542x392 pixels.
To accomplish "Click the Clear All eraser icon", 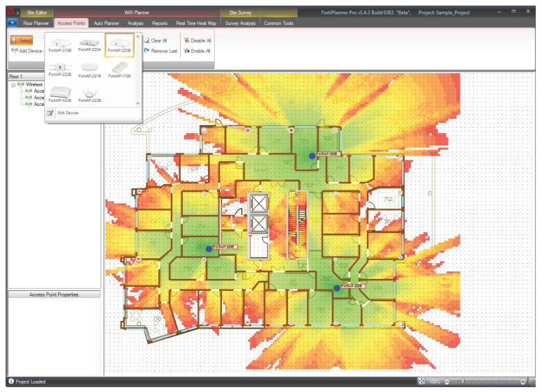I will pyautogui.click(x=147, y=40).
